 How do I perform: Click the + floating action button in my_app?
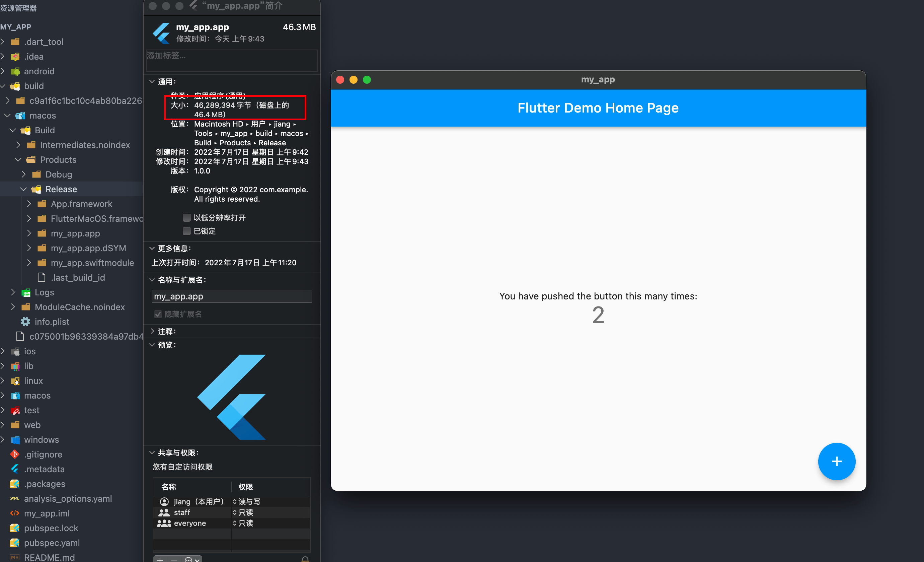point(837,462)
